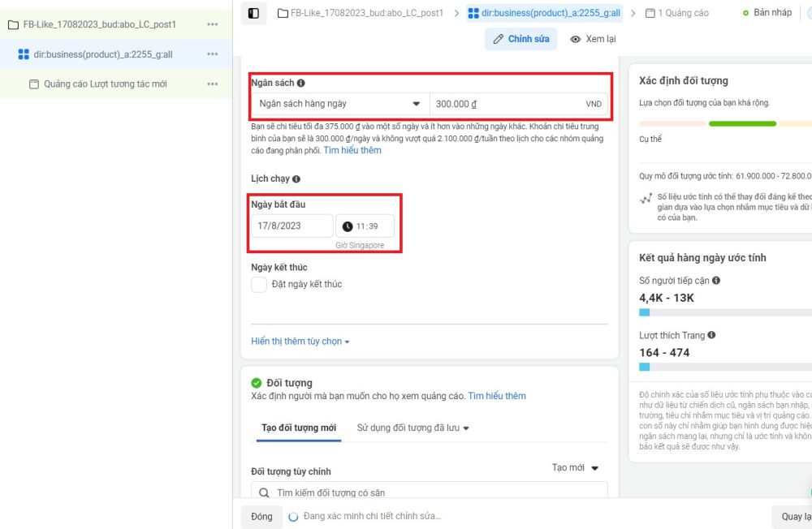This screenshot has width=812, height=529.
Task: Click the Lượt thích Trang estimate bar
Action: click(x=725, y=367)
